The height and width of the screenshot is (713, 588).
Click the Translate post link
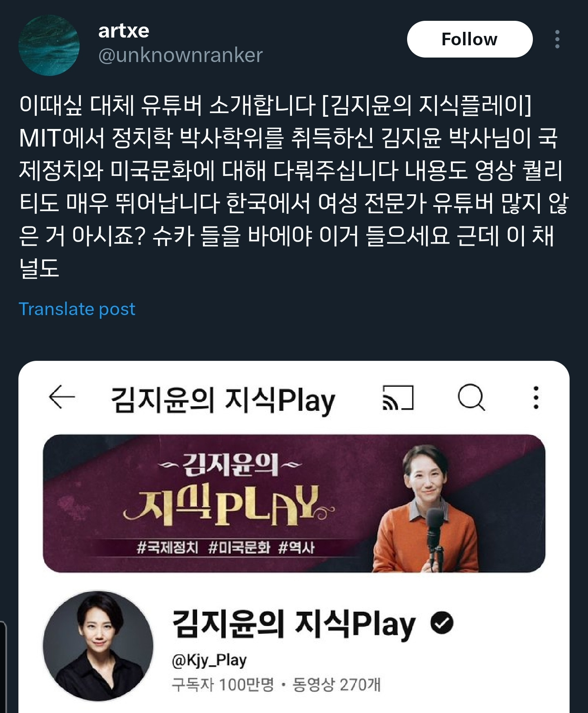coord(77,309)
